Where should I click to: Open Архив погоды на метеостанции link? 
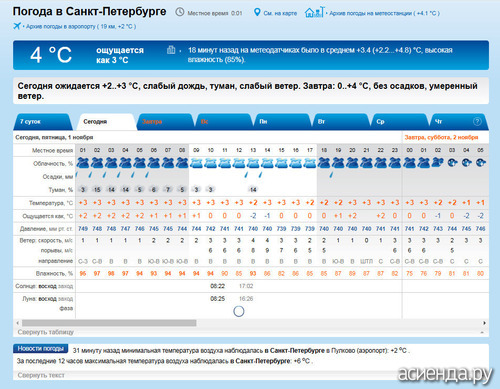pos(384,13)
